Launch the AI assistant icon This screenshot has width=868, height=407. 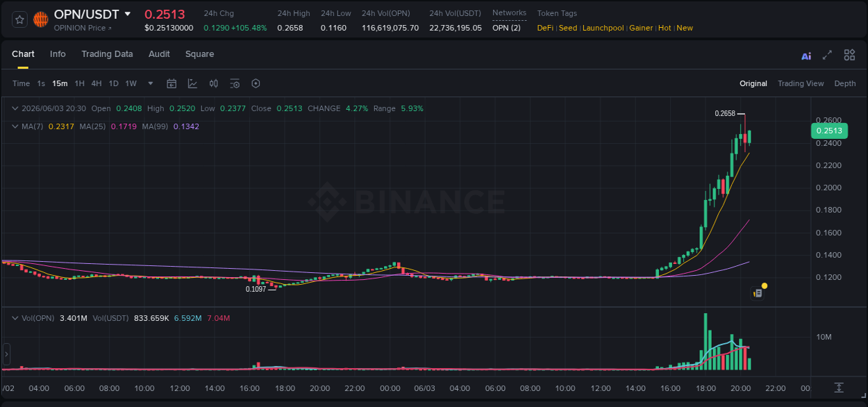coord(806,56)
